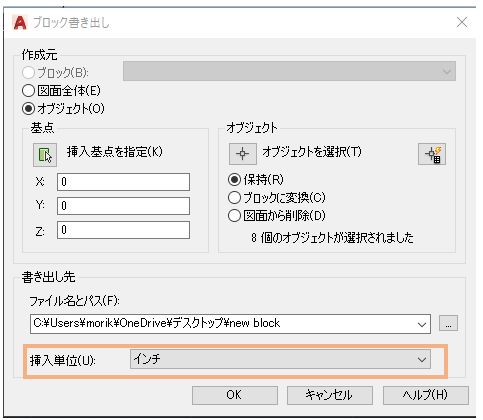This screenshot has width=483, height=420.
Task: Click the browse '...' button for file path
Action: coord(448,323)
